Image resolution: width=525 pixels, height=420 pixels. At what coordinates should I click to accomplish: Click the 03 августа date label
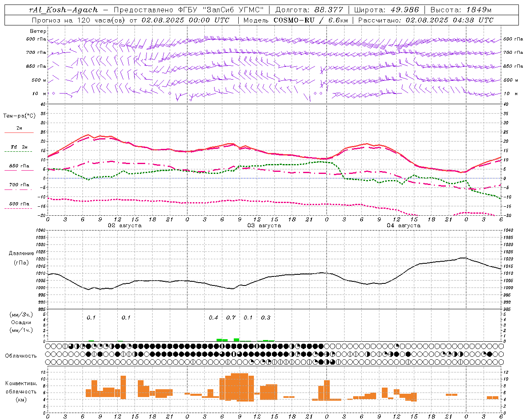(264, 226)
